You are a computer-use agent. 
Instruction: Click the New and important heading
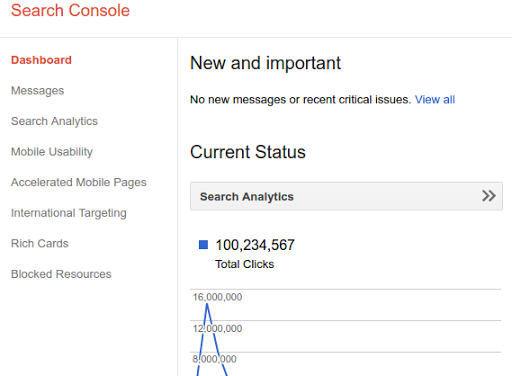click(x=265, y=63)
